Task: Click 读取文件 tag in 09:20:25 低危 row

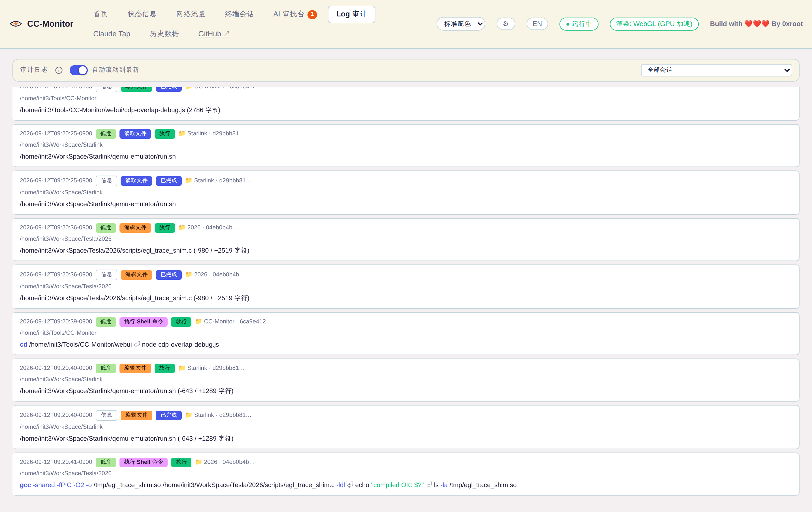Action: click(135, 134)
